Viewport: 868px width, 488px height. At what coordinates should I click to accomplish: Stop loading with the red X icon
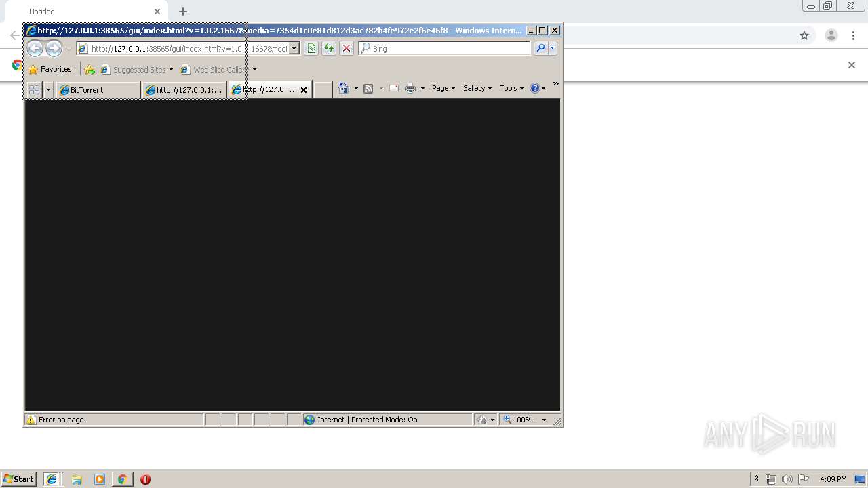tap(347, 48)
